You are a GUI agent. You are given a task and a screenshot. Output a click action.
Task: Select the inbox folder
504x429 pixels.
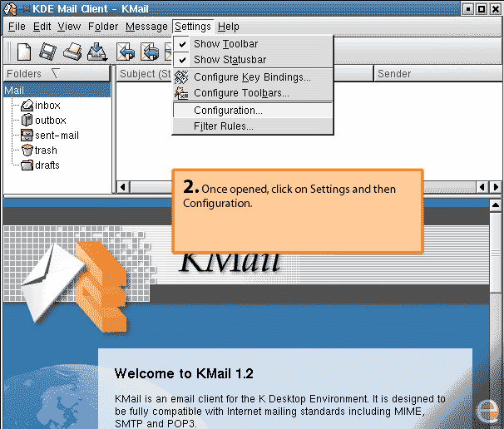[x=47, y=106]
